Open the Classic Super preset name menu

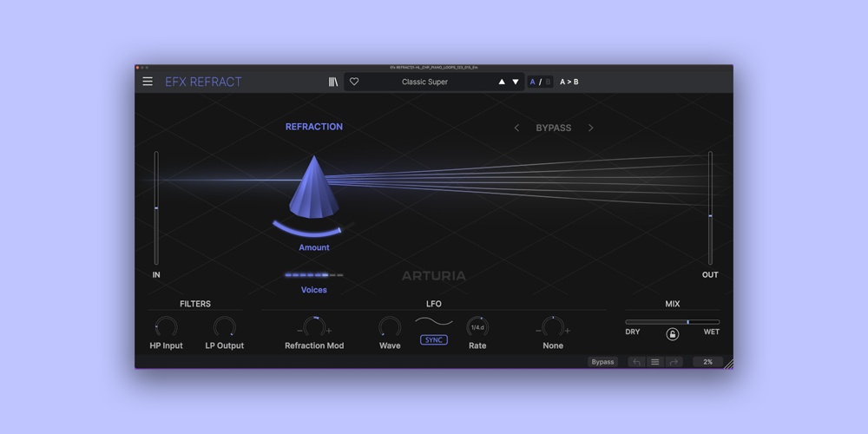tap(425, 82)
